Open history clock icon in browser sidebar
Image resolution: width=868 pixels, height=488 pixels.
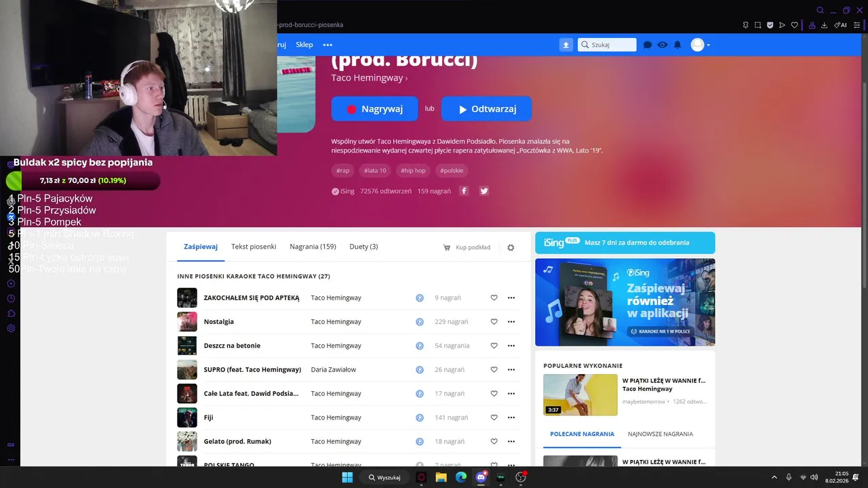tap(11, 298)
